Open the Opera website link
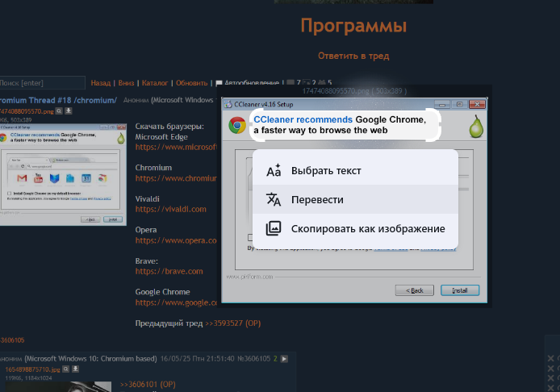 (x=176, y=240)
